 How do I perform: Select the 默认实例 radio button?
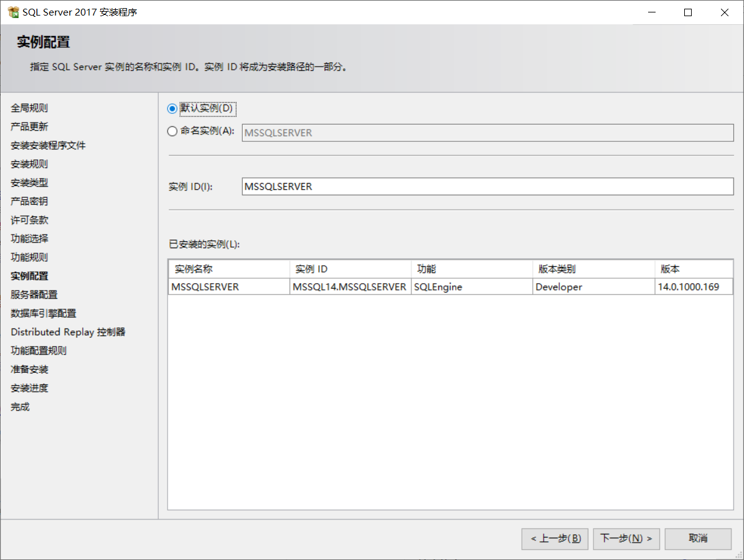(172, 108)
